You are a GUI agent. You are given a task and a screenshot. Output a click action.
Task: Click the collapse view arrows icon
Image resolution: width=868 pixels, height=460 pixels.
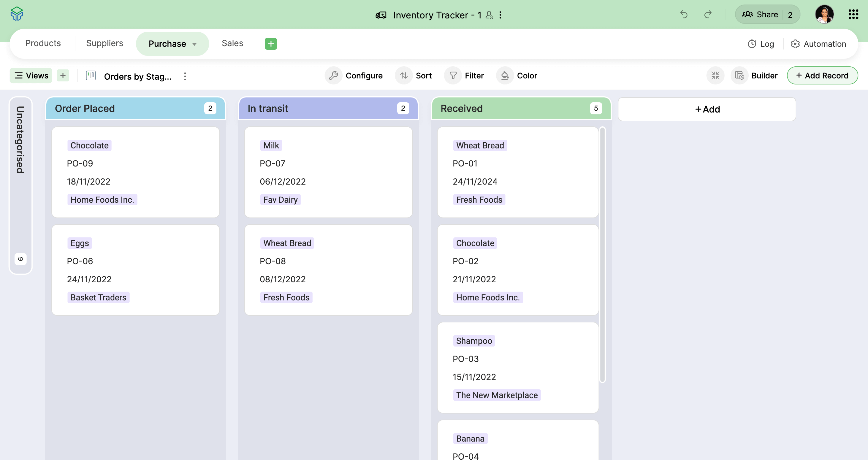click(x=715, y=75)
